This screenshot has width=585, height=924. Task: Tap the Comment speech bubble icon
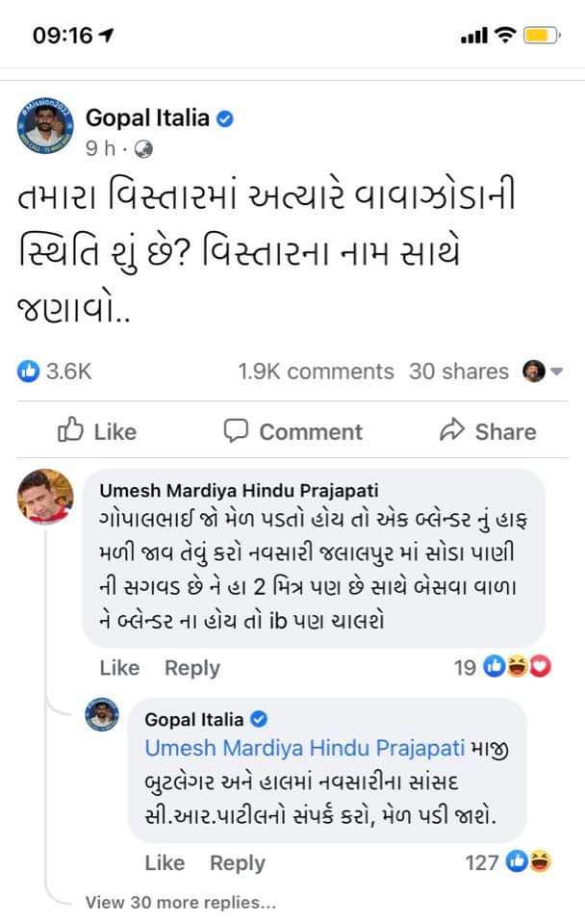(237, 430)
